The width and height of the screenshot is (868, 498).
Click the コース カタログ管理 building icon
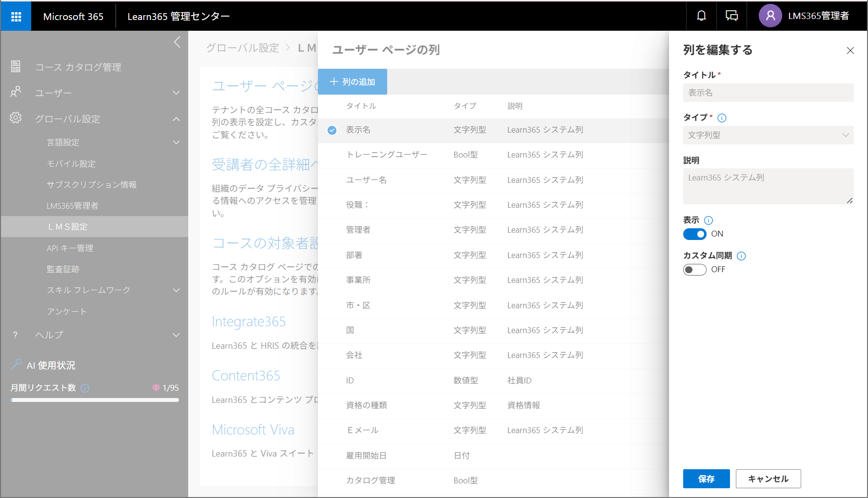tap(16, 66)
